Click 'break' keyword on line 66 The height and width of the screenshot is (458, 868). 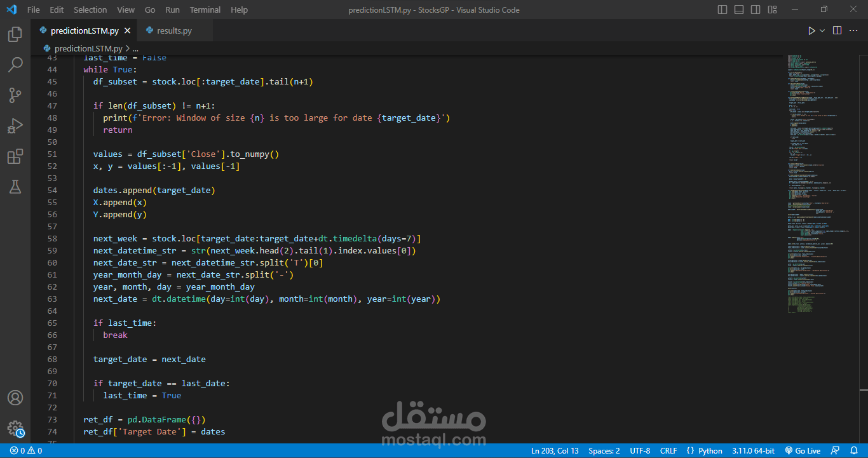click(x=115, y=335)
